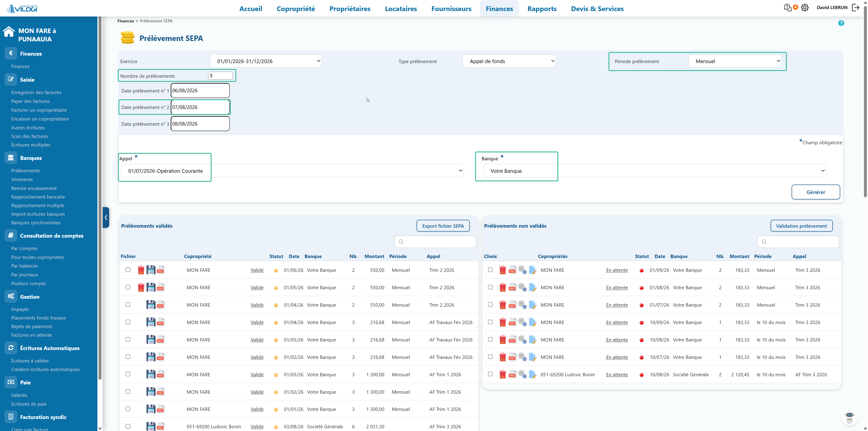The height and width of the screenshot is (431, 868).
Task: Tick checkbox for 10/09/26 non-validated prélèvement
Action: coord(490,322)
